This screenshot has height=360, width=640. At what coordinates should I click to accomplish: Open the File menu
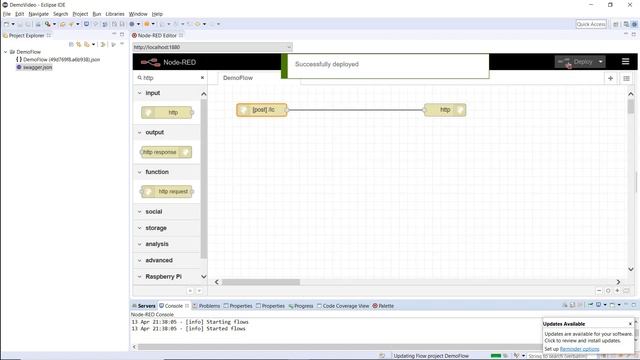click(7, 14)
